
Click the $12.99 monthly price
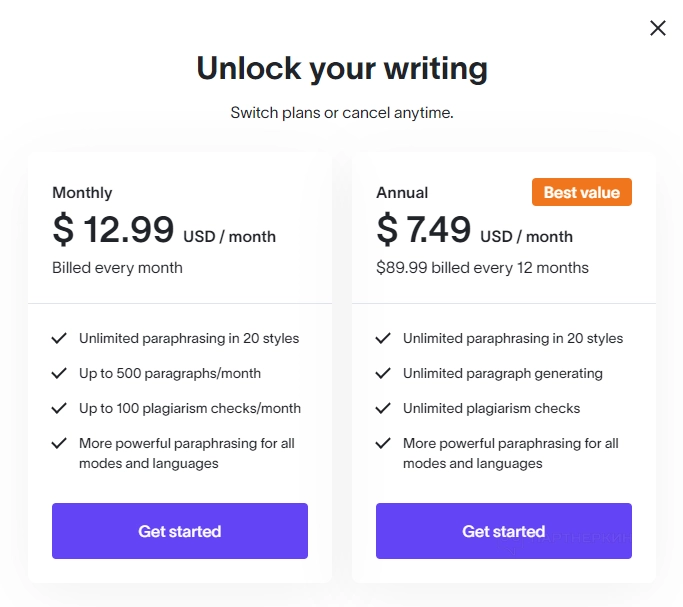114,230
